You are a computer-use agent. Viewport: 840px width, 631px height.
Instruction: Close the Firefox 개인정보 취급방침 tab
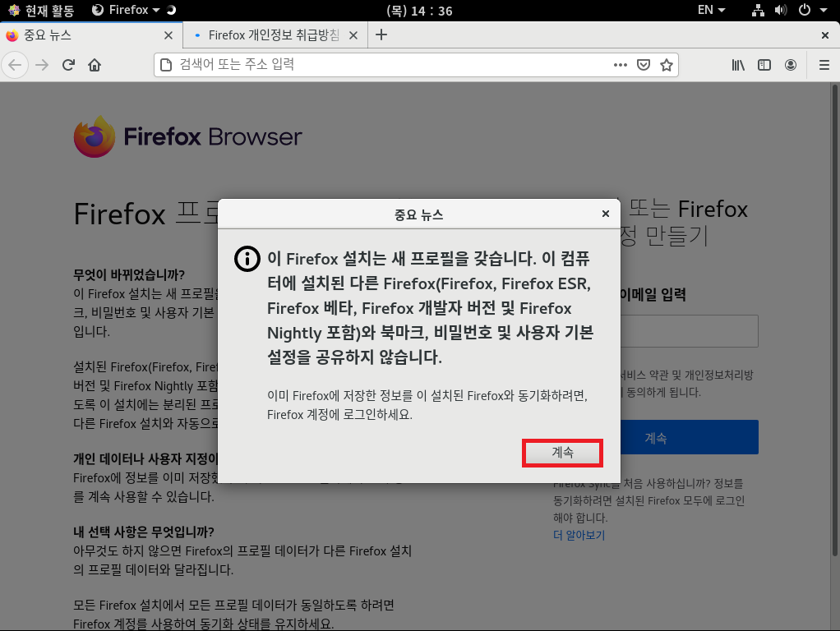pyautogui.click(x=353, y=35)
